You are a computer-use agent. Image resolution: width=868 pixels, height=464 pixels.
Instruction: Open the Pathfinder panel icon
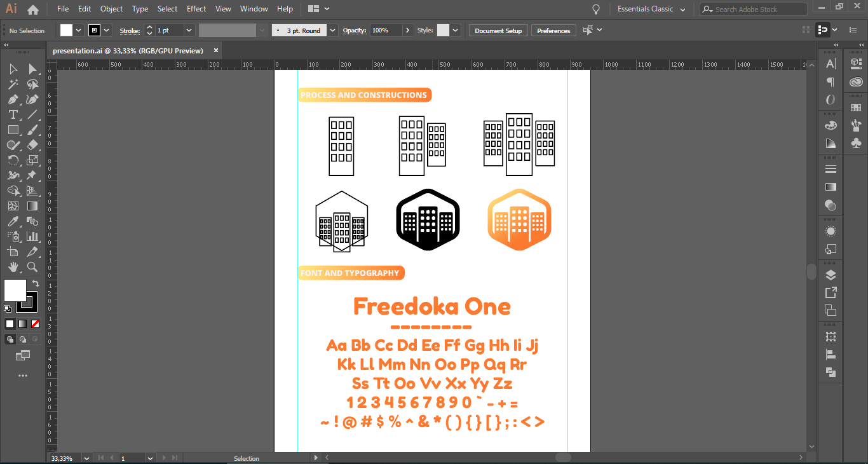pyautogui.click(x=831, y=372)
